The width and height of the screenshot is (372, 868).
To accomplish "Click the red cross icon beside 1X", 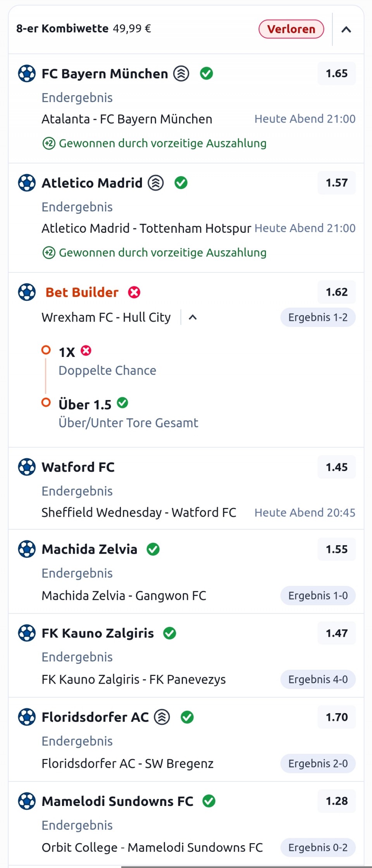I will (86, 351).
